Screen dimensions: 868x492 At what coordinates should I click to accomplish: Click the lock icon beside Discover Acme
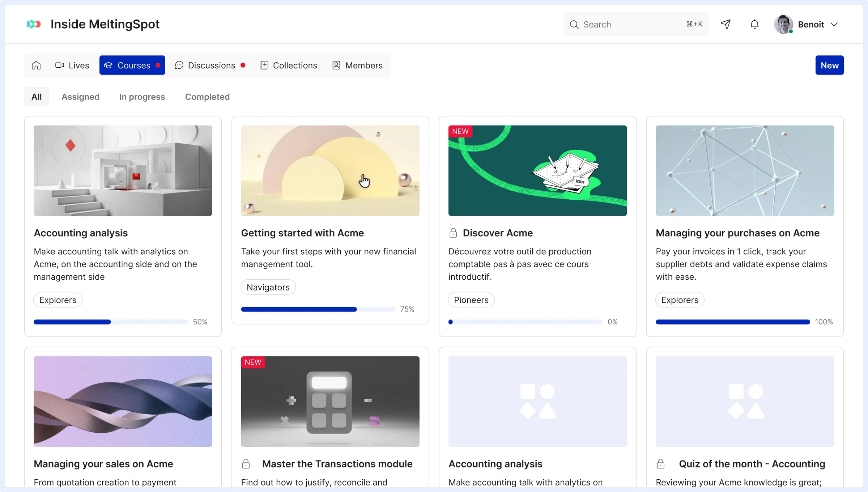pos(453,233)
